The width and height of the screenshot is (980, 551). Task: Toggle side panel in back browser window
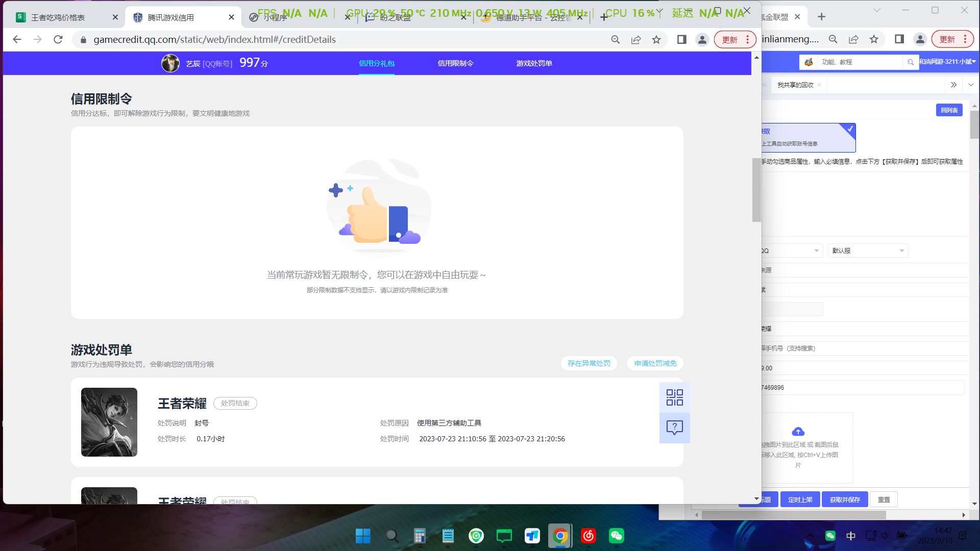tap(899, 39)
